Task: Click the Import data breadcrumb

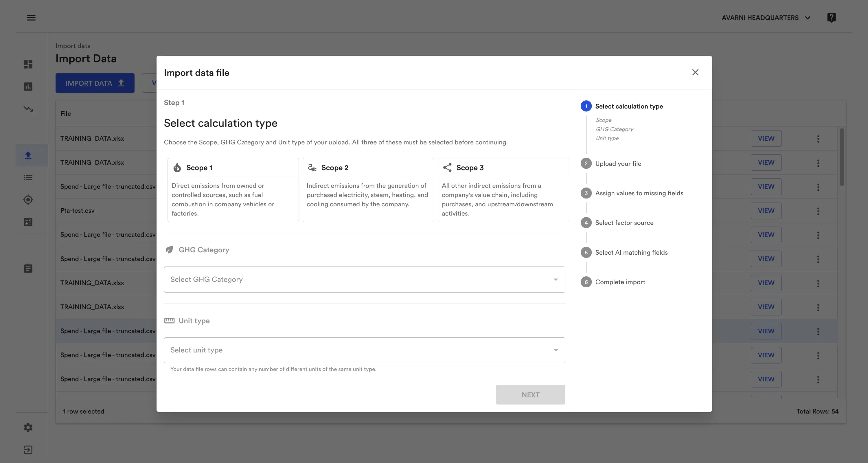Action: (73, 46)
